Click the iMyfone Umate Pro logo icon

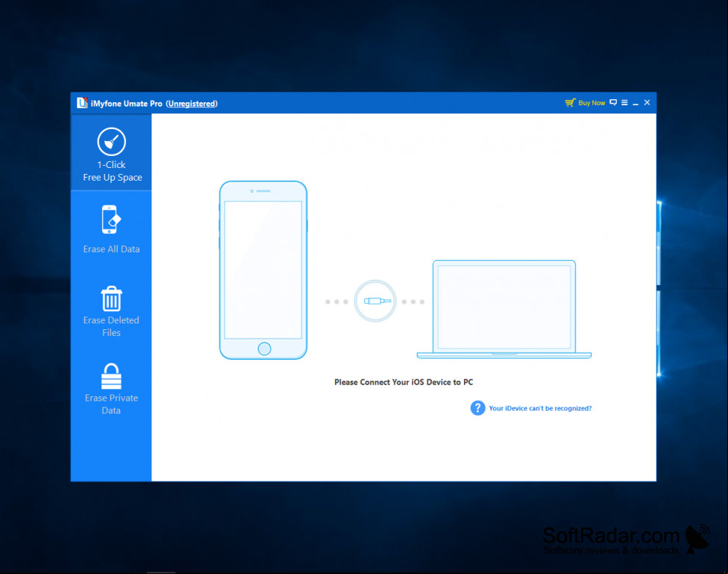82,103
